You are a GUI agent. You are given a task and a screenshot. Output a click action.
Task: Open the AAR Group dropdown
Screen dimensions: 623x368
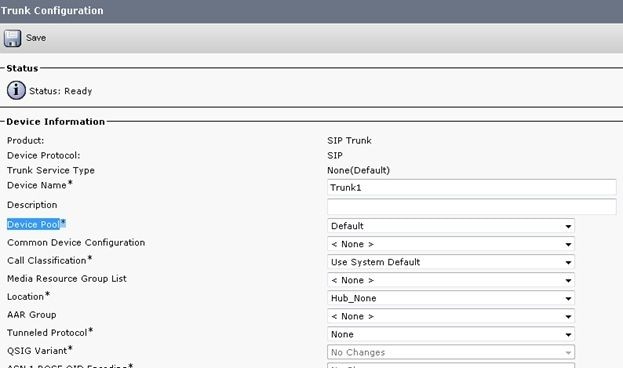point(451,316)
